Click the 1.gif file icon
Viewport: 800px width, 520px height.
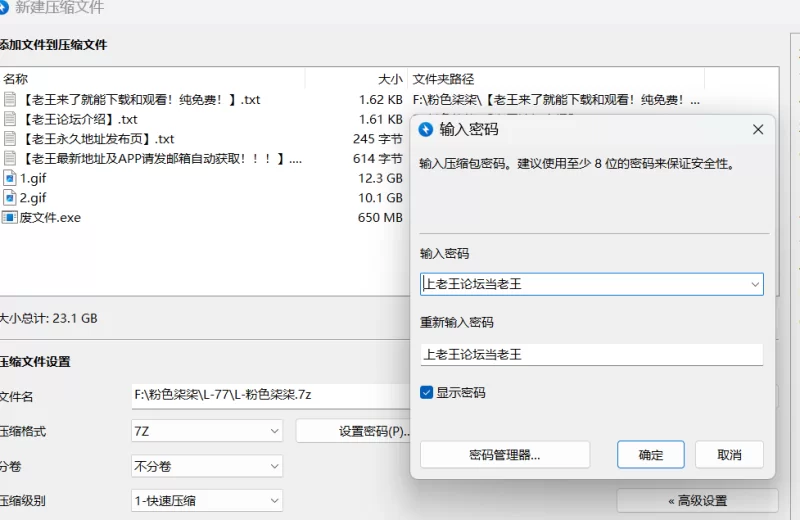[x=10, y=178]
